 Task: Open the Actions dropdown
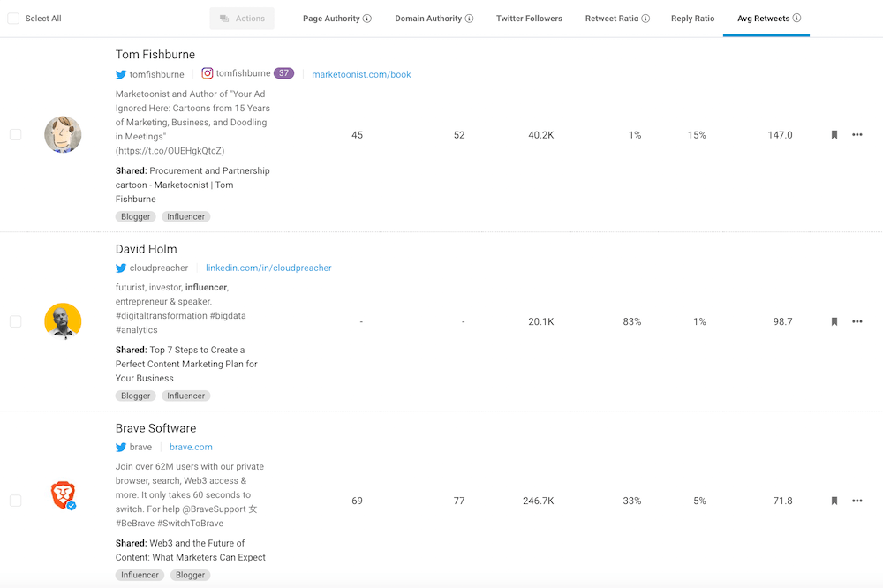coord(242,17)
